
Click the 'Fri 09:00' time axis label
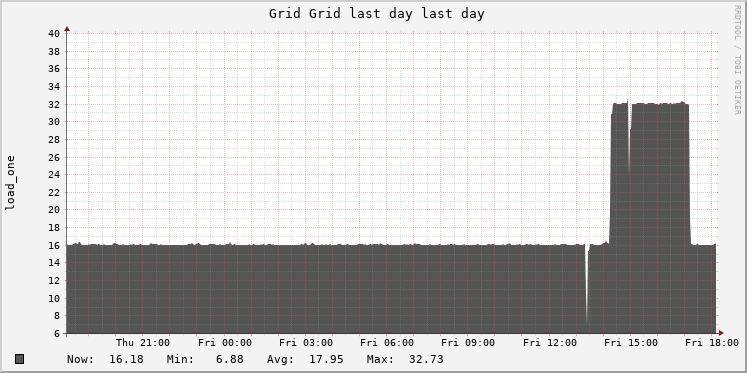tap(468, 343)
